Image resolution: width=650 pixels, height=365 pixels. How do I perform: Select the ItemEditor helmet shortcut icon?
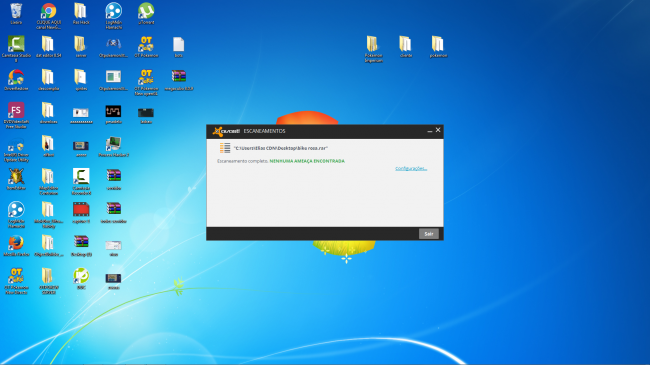pyautogui.click(x=16, y=179)
